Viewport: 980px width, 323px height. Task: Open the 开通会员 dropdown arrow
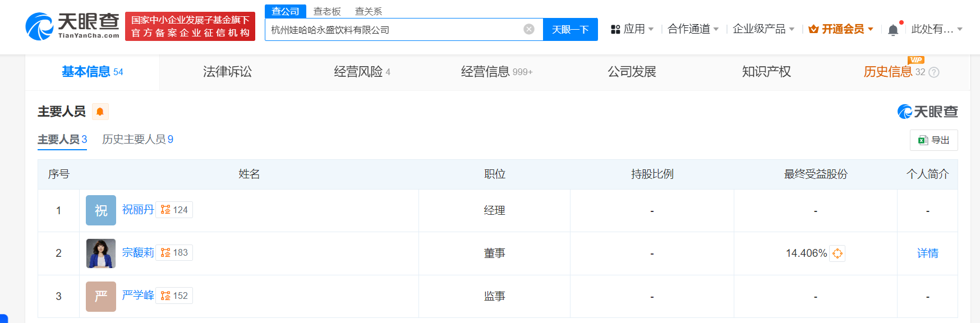[x=871, y=29]
